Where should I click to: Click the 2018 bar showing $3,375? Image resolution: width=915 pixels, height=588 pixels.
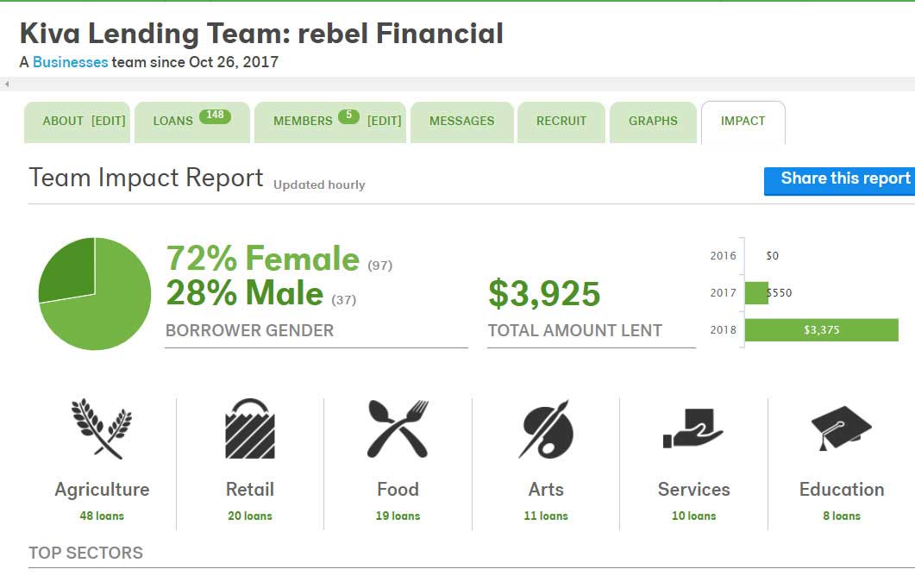[822, 329]
